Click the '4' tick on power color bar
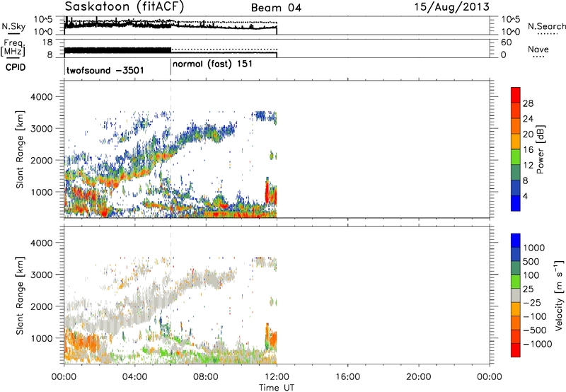 tap(525, 196)
